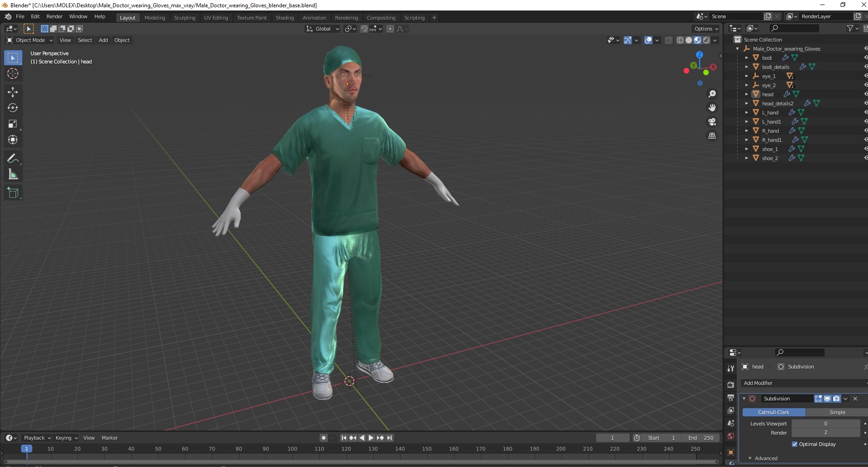
Task: Select the Move tool
Action: pyautogui.click(x=13, y=92)
